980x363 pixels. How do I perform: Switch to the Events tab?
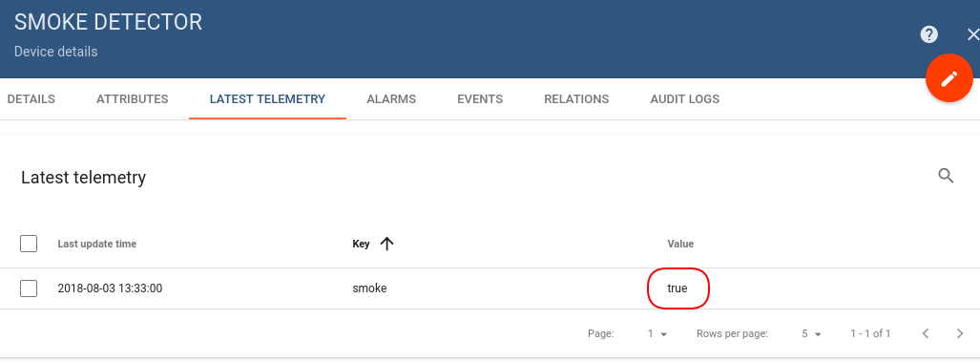(x=480, y=99)
